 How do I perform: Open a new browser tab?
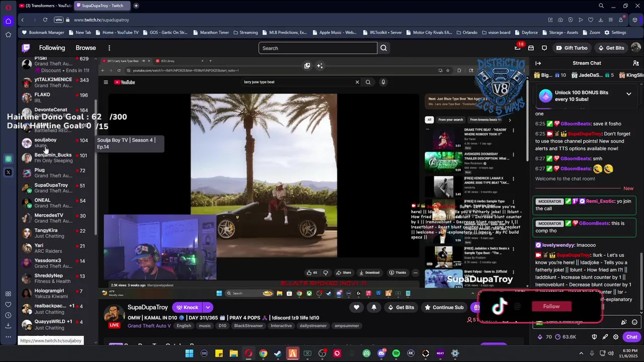point(136,6)
